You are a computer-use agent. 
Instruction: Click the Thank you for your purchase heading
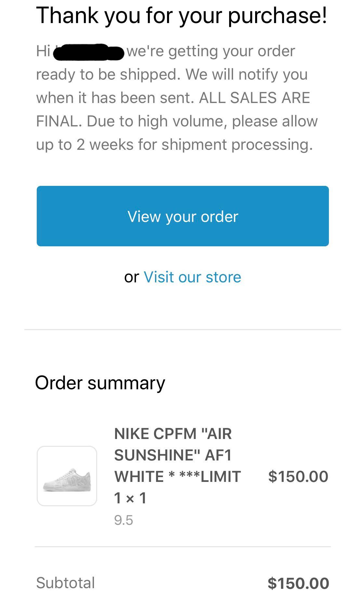(x=181, y=16)
